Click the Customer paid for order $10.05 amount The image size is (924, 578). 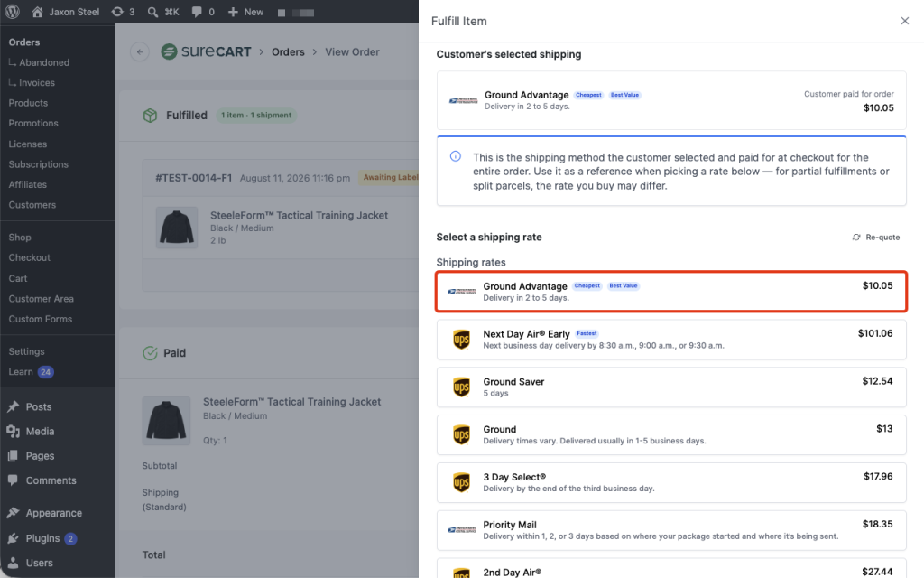(x=879, y=108)
